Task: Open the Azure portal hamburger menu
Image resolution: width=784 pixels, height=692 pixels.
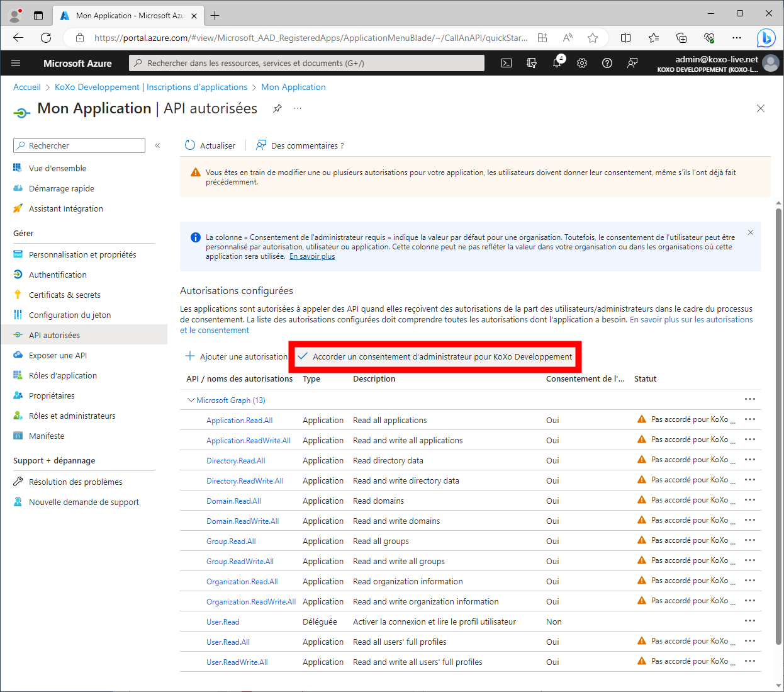Action: [x=16, y=63]
